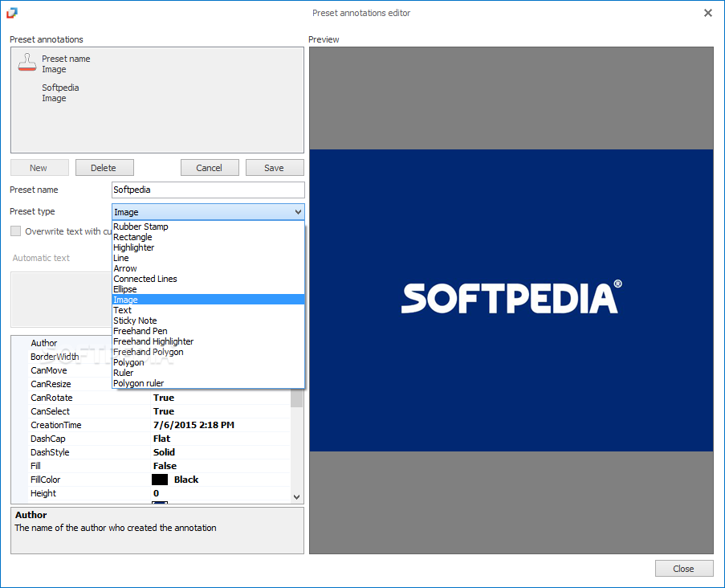The width and height of the screenshot is (725, 588).
Task: Save the preset annotation
Action: (275, 167)
